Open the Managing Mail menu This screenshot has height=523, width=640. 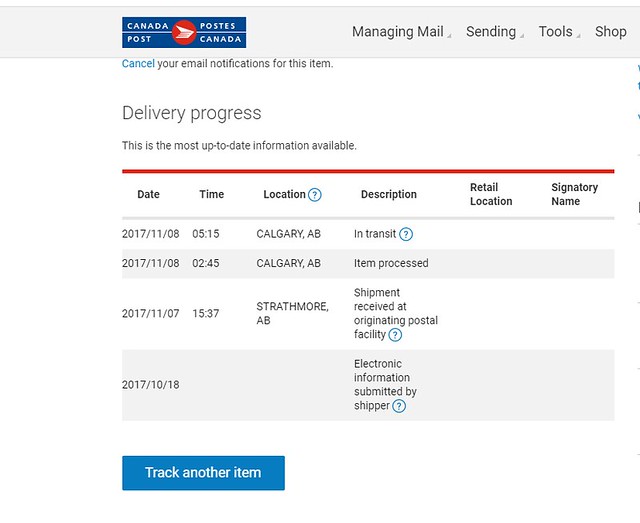398,32
